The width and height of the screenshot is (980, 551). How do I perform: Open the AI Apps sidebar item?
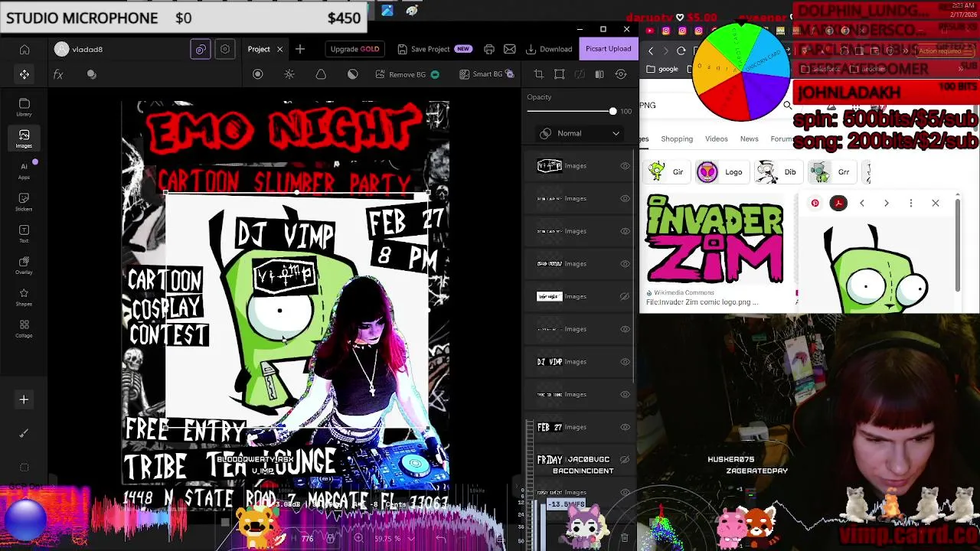pos(24,170)
